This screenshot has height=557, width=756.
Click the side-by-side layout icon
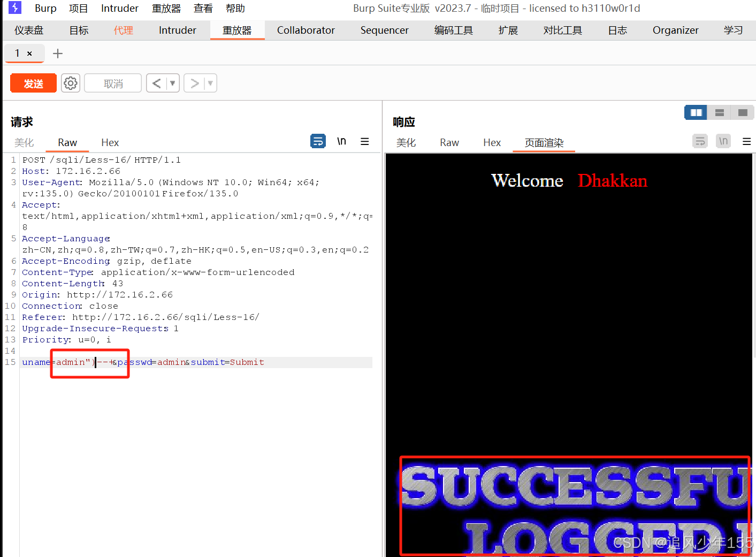tap(695, 112)
